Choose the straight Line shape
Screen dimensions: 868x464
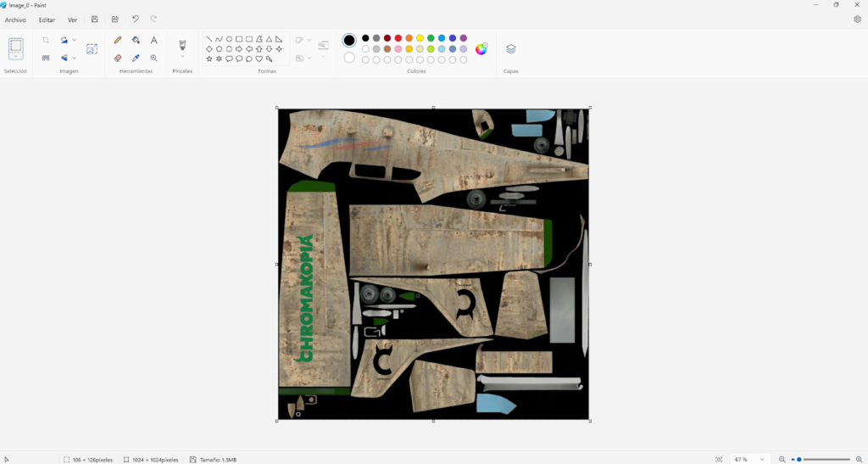pyautogui.click(x=209, y=39)
